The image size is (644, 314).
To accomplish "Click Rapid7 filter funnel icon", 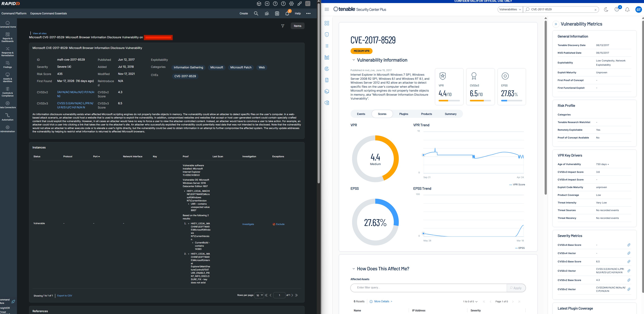I will (283, 26).
